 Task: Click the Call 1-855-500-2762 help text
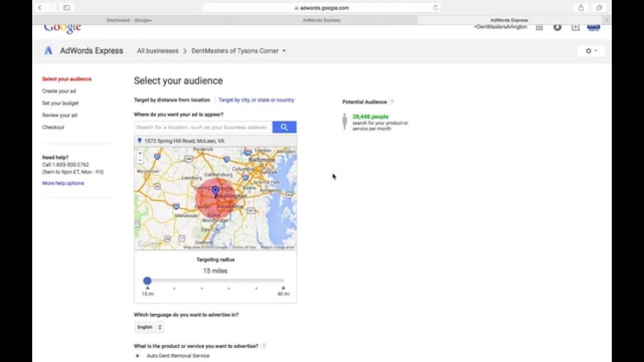tap(65, 164)
